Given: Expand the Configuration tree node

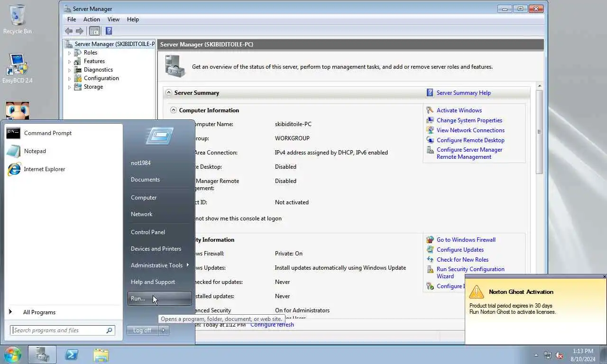Looking at the screenshot, I should point(69,78).
